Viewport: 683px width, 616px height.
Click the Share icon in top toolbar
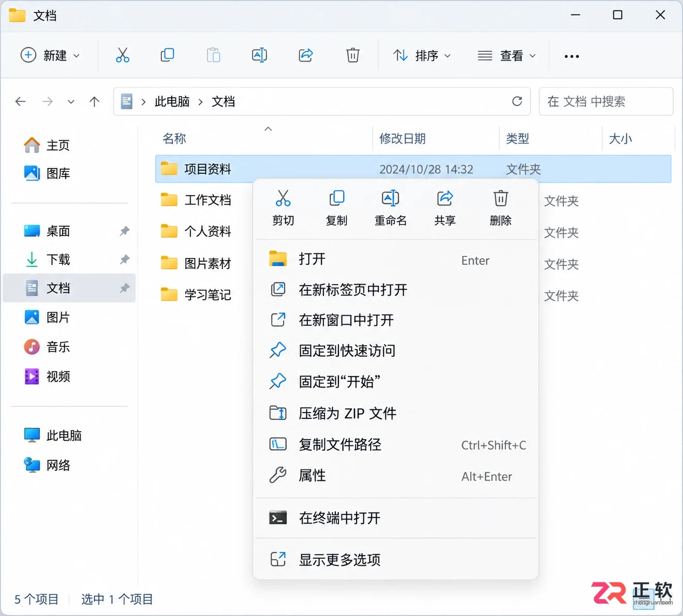click(x=306, y=55)
